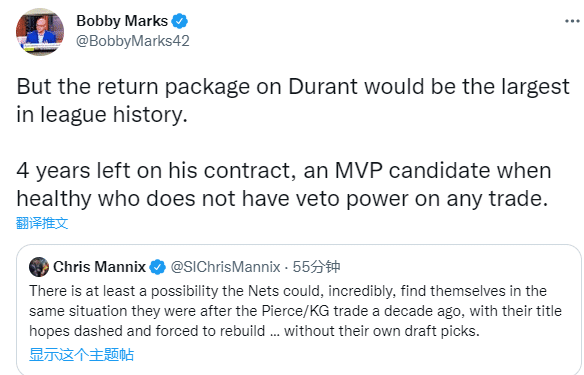Open the quoted tweet about the Nets
This screenshot has width=584, height=375.
(x=299, y=309)
